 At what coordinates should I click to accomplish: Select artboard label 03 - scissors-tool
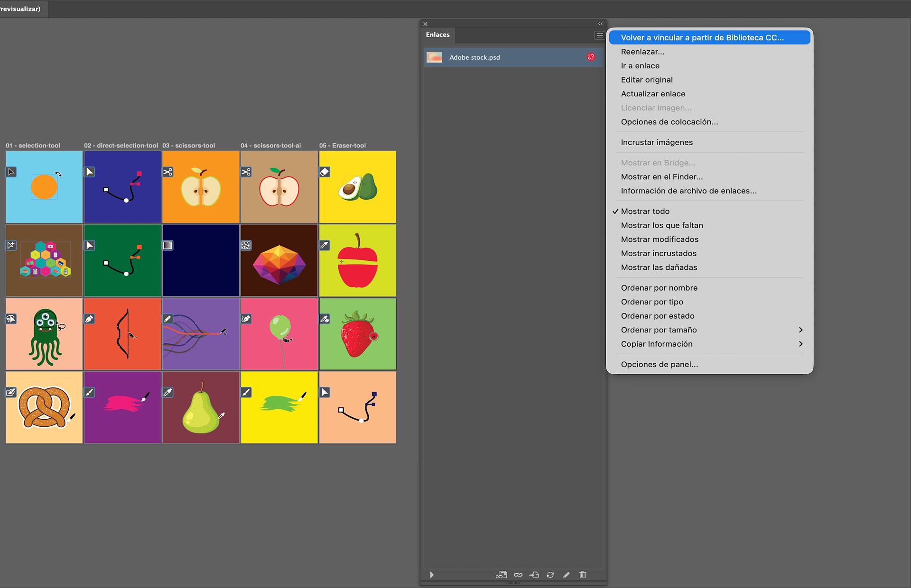pyautogui.click(x=189, y=146)
